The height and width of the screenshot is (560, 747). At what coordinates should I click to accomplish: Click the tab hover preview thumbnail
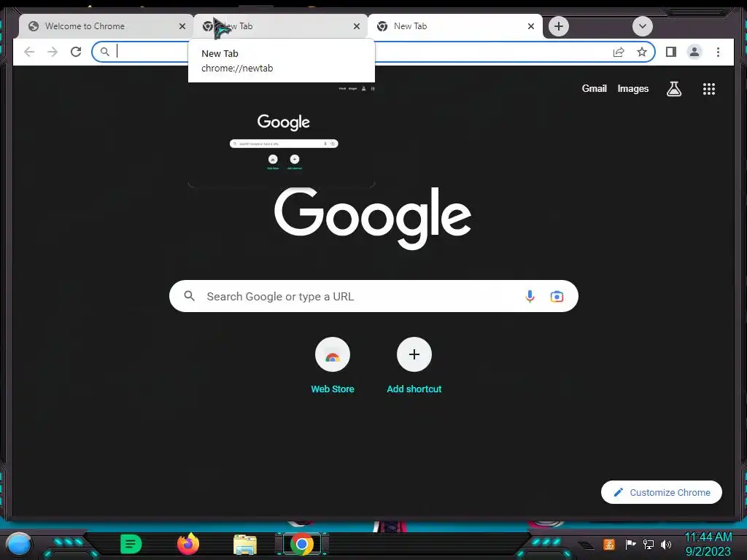pyautogui.click(x=282, y=135)
